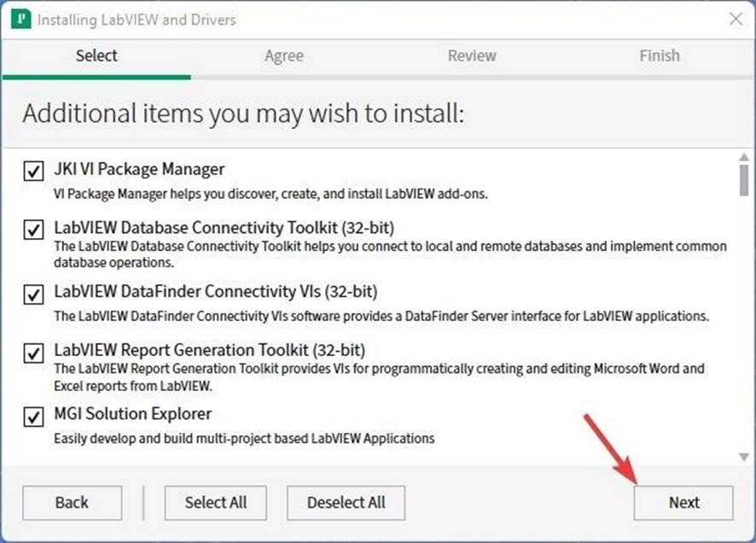Click the Deselect All button
756x543 pixels.
tap(346, 503)
